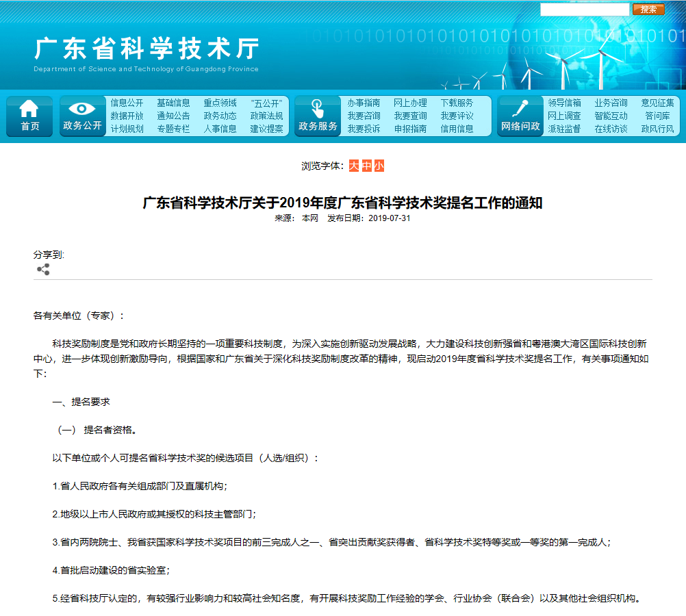Click the （一）提名者资格 subheading
This screenshot has height=616, width=686.
click(x=97, y=430)
